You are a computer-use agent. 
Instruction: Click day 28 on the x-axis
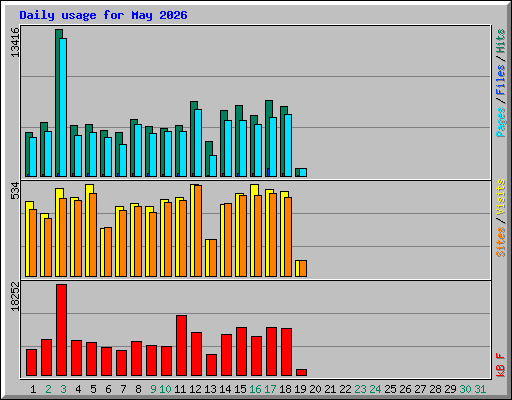coord(435,389)
